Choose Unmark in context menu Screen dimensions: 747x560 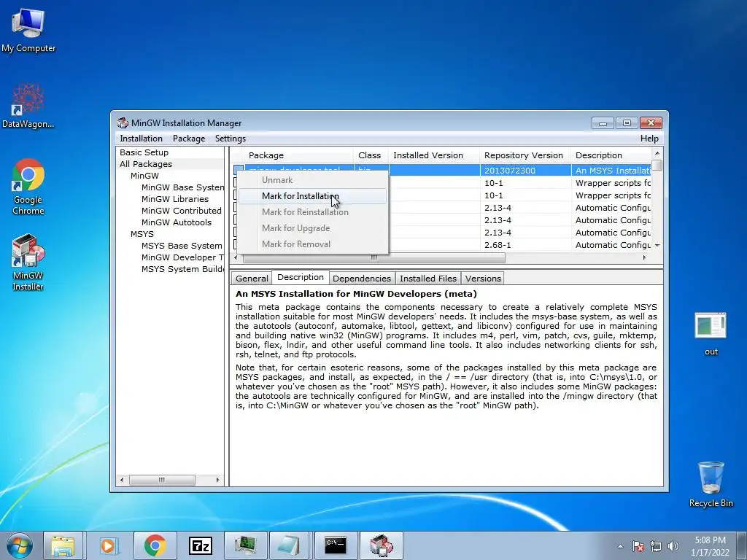[x=312, y=180]
